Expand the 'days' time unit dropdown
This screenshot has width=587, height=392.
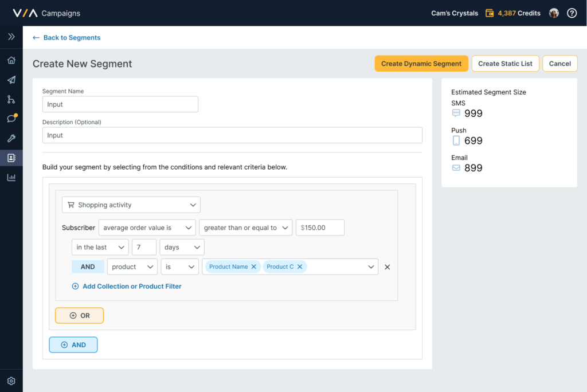pyautogui.click(x=182, y=247)
